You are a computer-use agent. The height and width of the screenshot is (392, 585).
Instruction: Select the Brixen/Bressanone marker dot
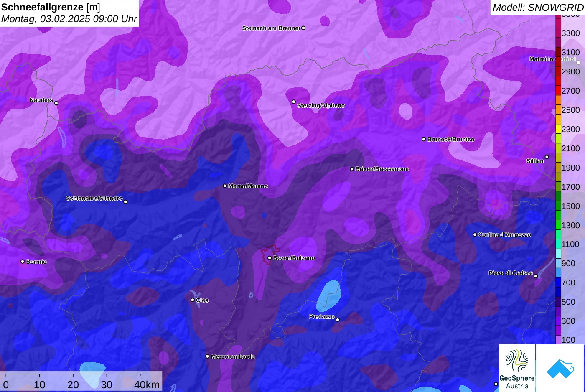(x=352, y=169)
